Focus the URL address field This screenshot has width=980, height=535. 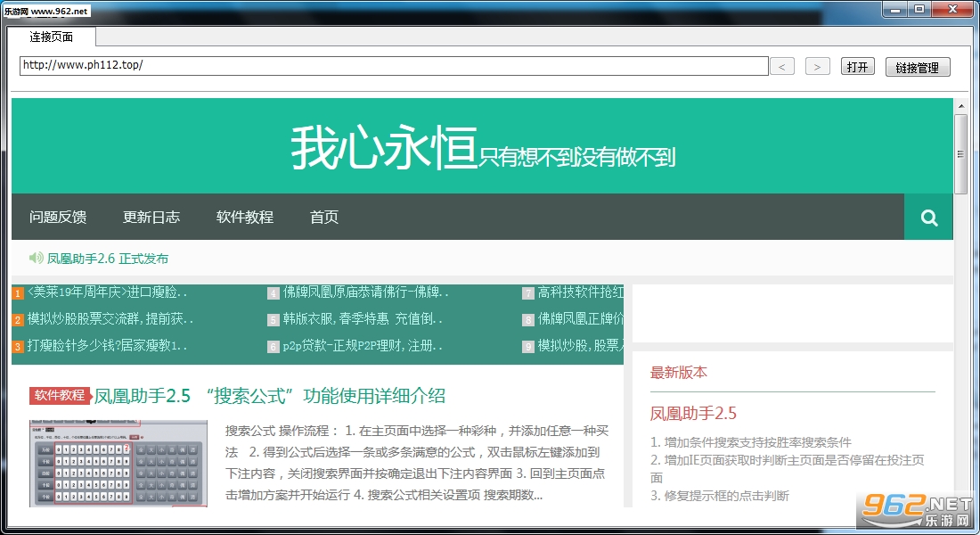pos(394,66)
